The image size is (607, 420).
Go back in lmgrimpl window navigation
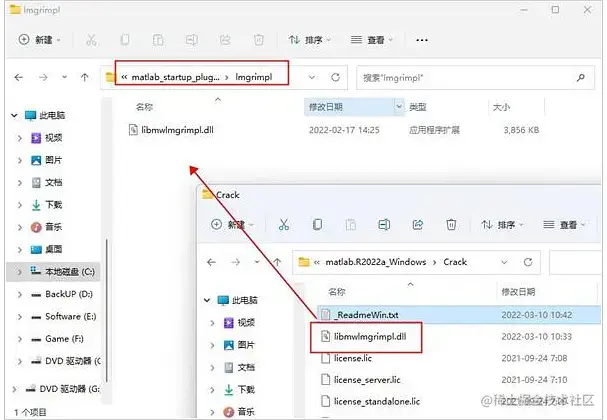19,77
